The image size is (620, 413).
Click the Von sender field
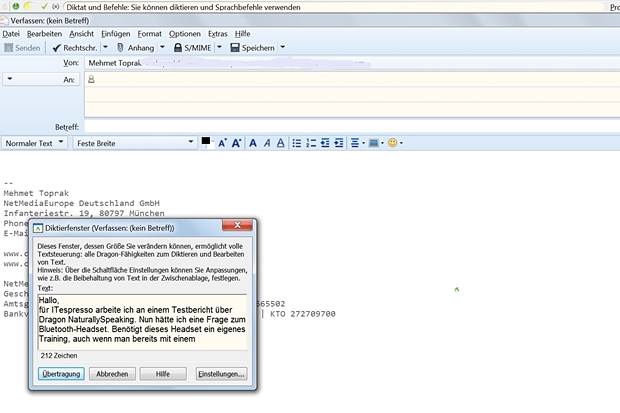click(352, 63)
